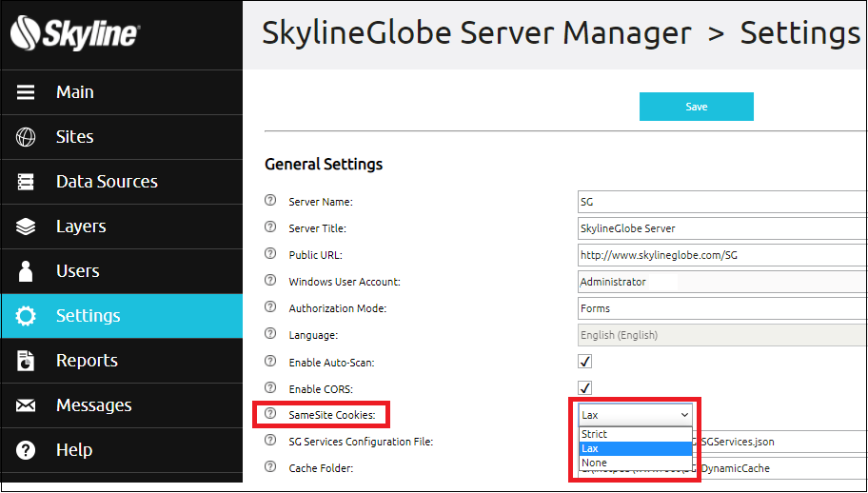
Task: Open help for SG Services Configuration File
Action: tap(270, 440)
